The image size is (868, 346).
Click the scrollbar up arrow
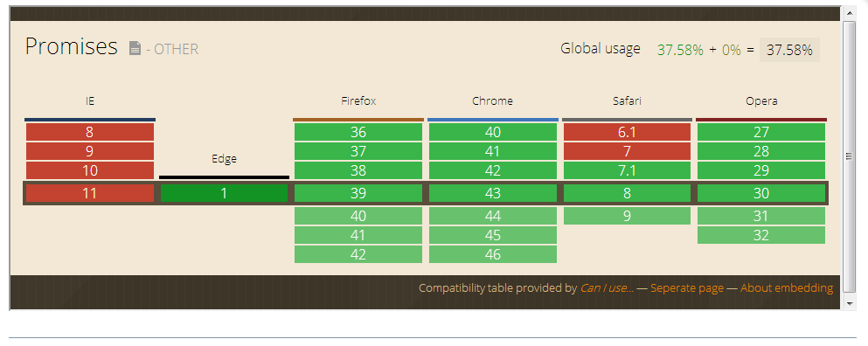[x=850, y=13]
